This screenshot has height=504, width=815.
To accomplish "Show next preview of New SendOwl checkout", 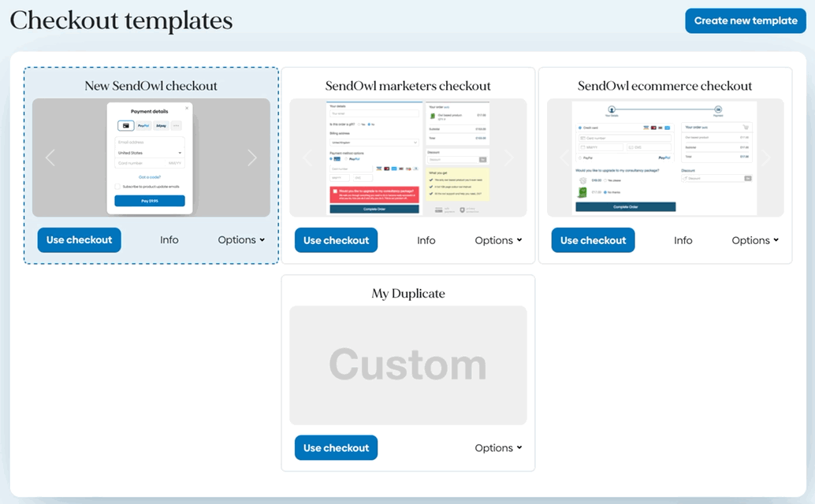I will click(x=252, y=157).
